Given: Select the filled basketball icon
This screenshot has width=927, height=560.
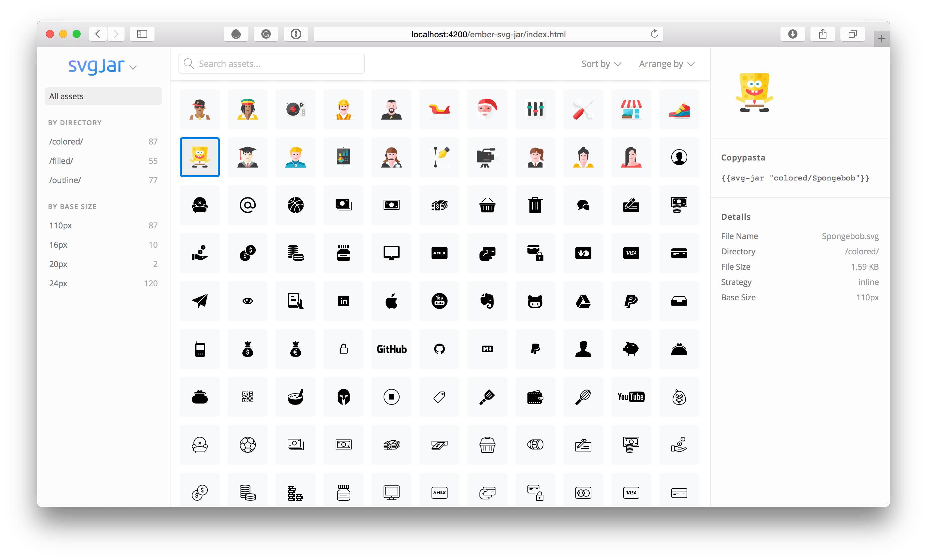Looking at the screenshot, I should click(x=295, y=205).
